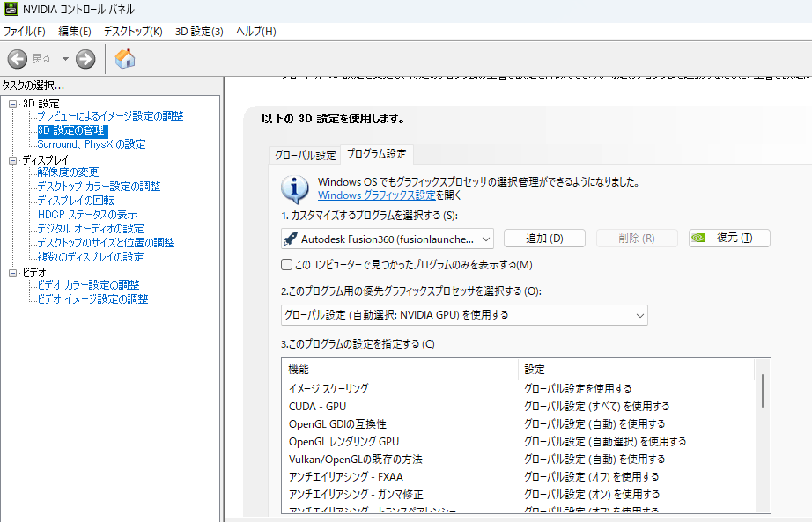Open the Windows グラフィックス設定 link
Screen dimensions: 812x522
[376, 195]
